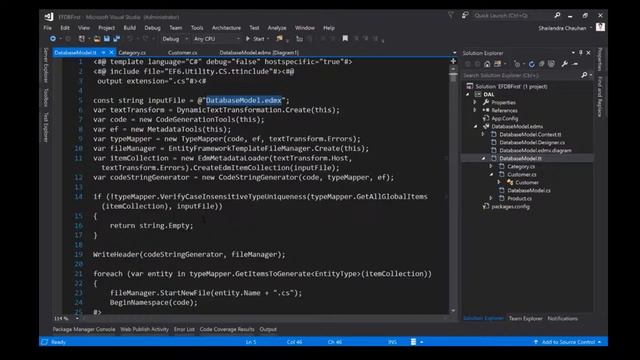The width and height of the screenshot is (640, 360).
Task: Click Add to Source Control
Action: point(568,342)
